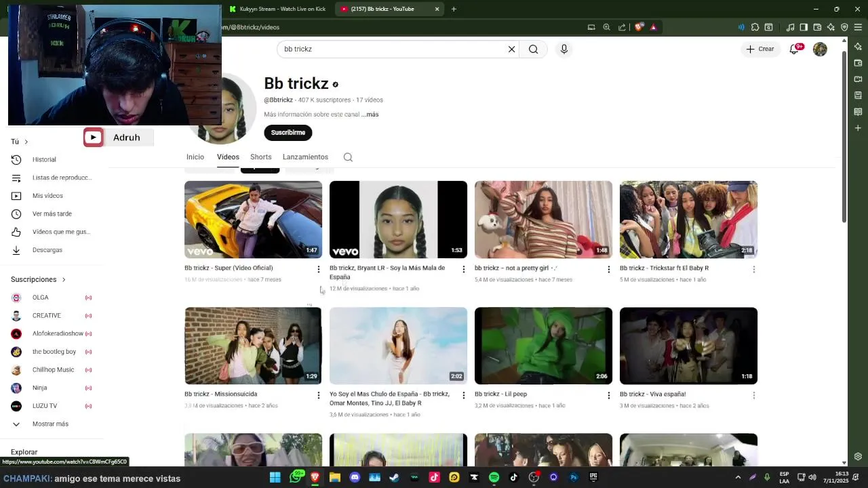Expand the Tú section chevron
868x488 pixels.
26,142
